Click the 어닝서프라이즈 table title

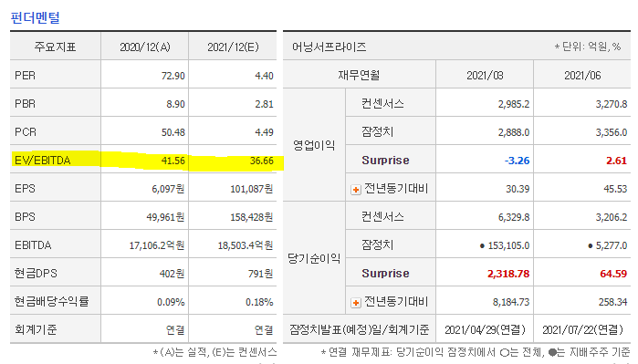(329, 47)
